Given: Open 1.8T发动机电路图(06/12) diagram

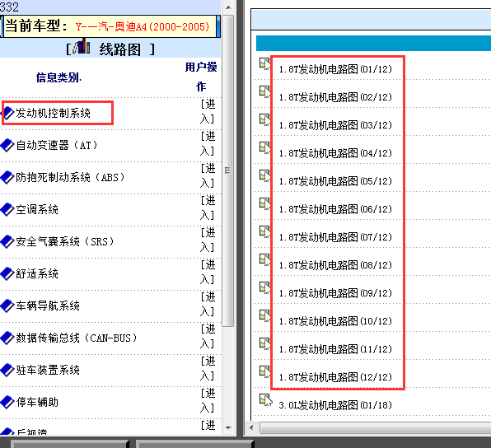Looking at the screenshot, I should click(x=335, y=209).
